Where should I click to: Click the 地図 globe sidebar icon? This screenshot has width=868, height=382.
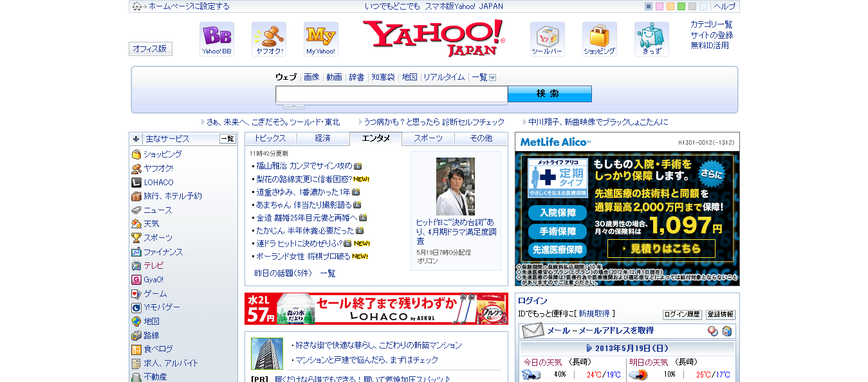pos(136,322)
